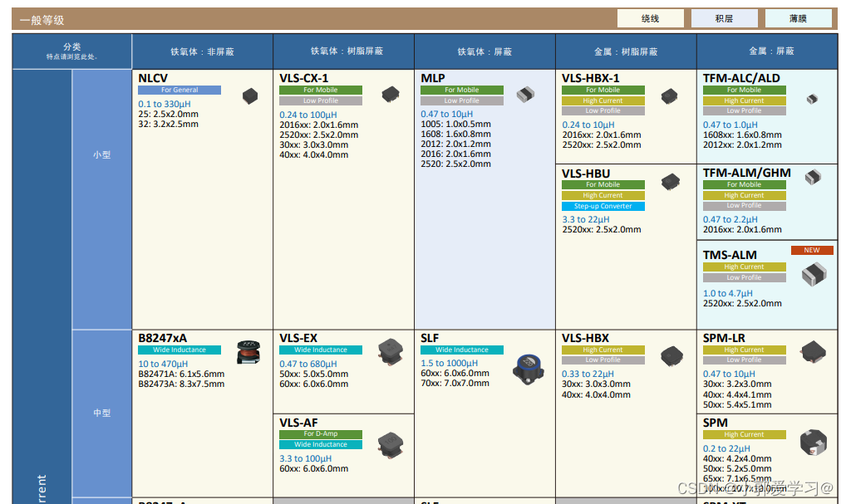Click the Step-up Converter tag under VLS-HBU
The image size is (846, 504).
[x=603, y=206]
